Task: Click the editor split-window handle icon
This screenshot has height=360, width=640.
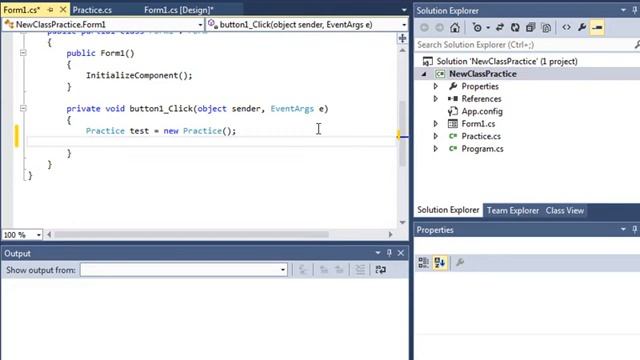Action: [x=402, y=39]
